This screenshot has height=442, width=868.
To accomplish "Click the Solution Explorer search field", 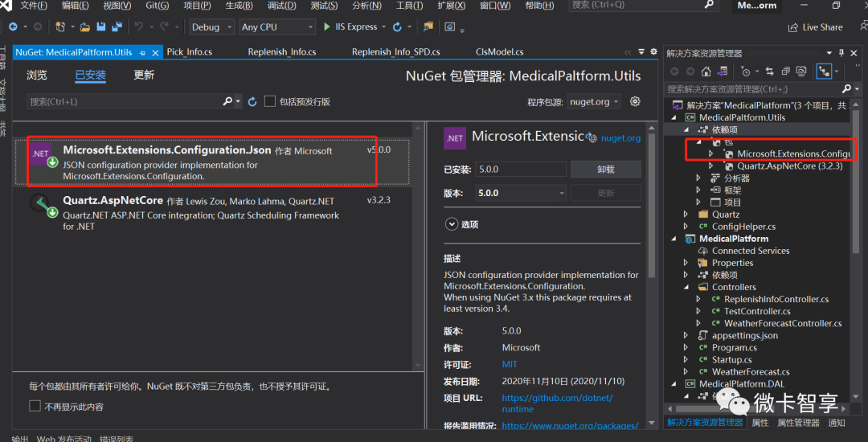I will [752, 89].
